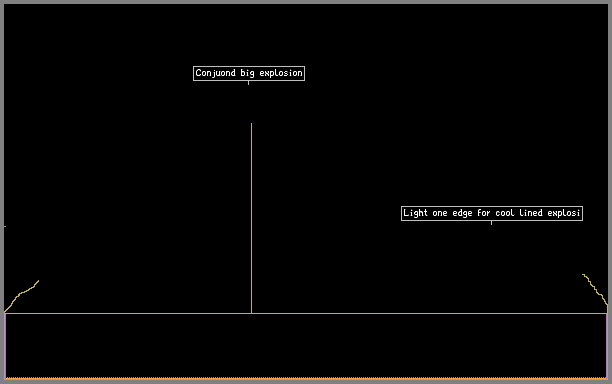612x384 pixels.
Task: Click the word "explosion" in the top sign
Action: pyautogui.click(x=281, y=73)
